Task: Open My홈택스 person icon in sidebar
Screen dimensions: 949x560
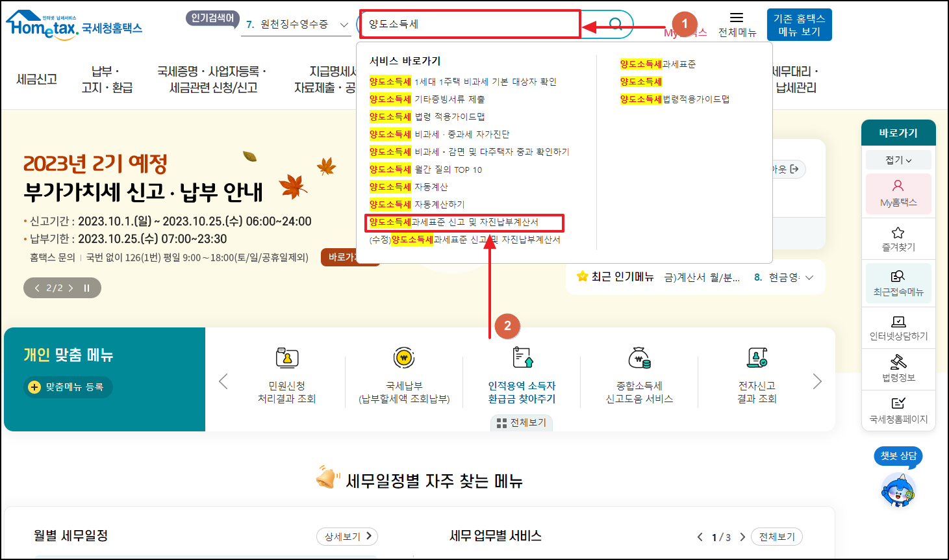Action: pos(898,186)
